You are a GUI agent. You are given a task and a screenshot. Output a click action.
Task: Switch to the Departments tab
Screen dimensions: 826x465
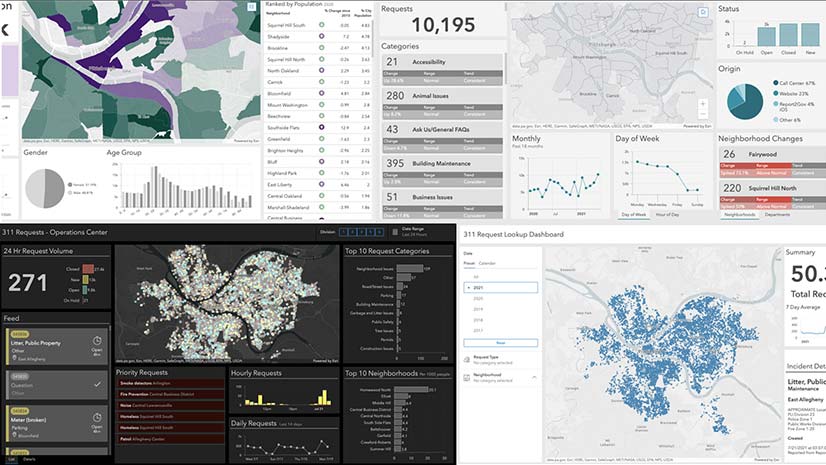pos(777,214)
